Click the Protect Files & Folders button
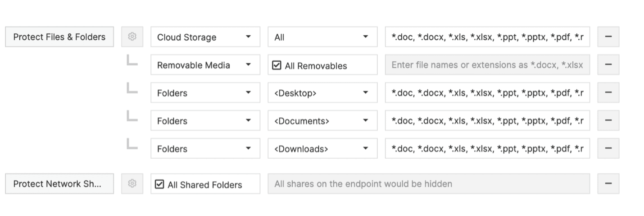This screenshot has height=216, width=644. (x=59, y=37)
